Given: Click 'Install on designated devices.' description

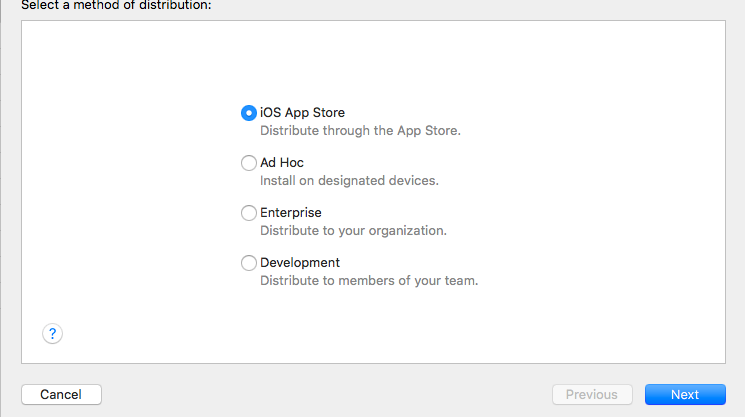Looking at the screenshot, I should (x=349, y=180).
